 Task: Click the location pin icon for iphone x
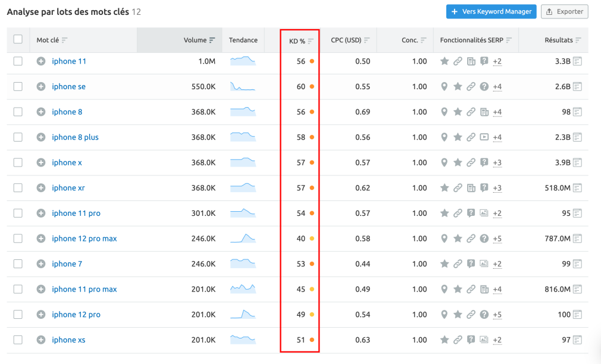click(444, 162)
